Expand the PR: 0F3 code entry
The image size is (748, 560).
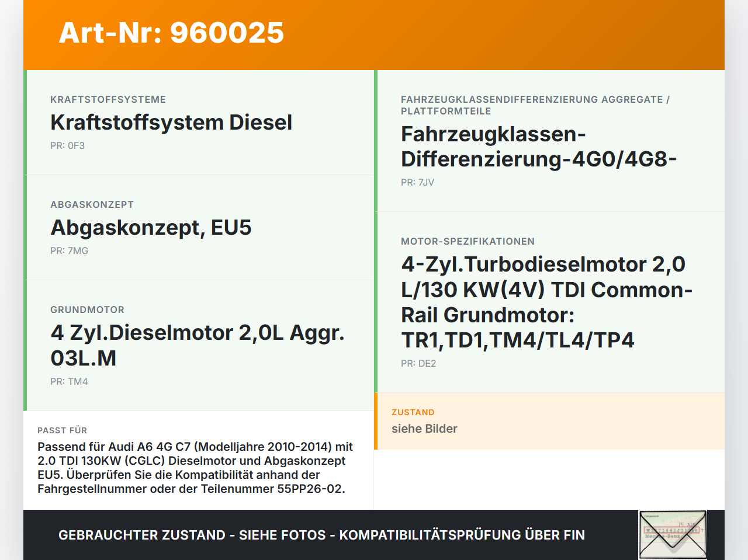click(x=68, y=145)
